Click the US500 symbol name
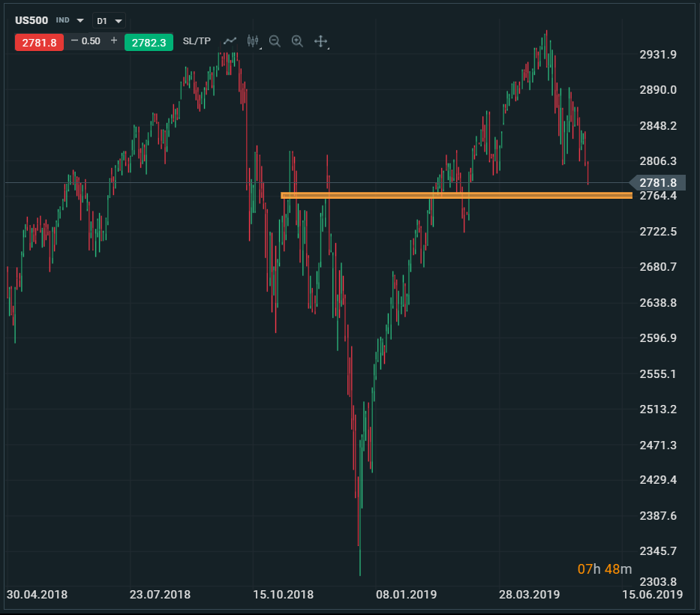This screenshot has width=700, height=615. point(32,21)
